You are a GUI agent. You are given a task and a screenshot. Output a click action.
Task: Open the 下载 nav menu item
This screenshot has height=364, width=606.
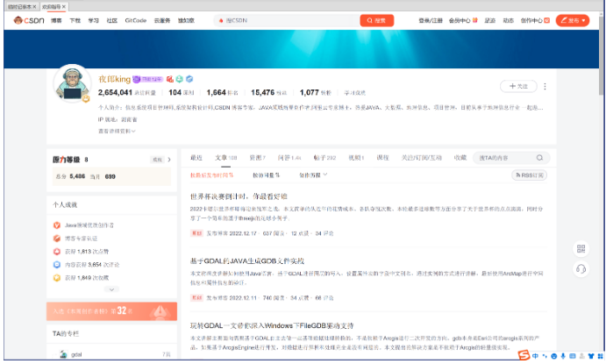tap(75, 20)
